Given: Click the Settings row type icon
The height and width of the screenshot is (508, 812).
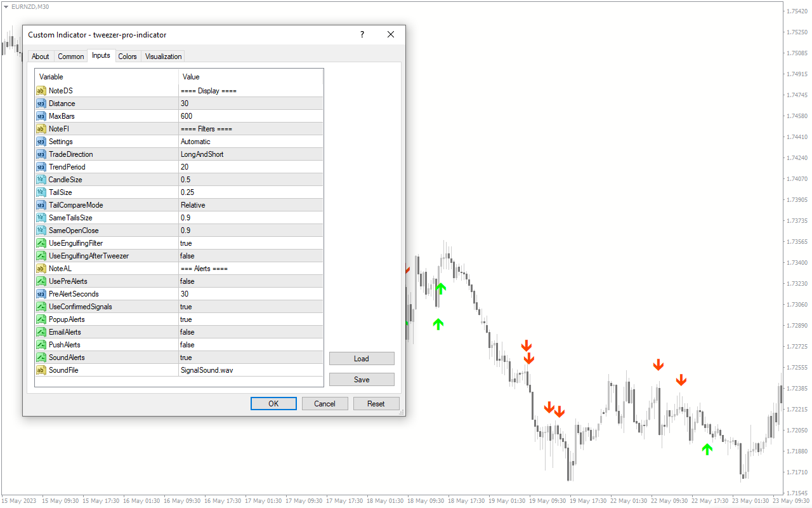Looking at the screenshot, I should point(41,142).
